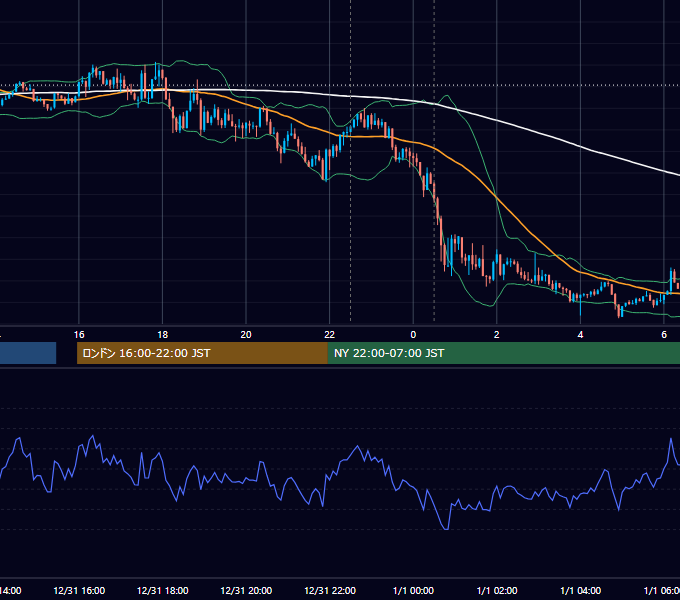Click the 18 hour label on the price chart
680x600 pixels.
[x=163, y=335]
